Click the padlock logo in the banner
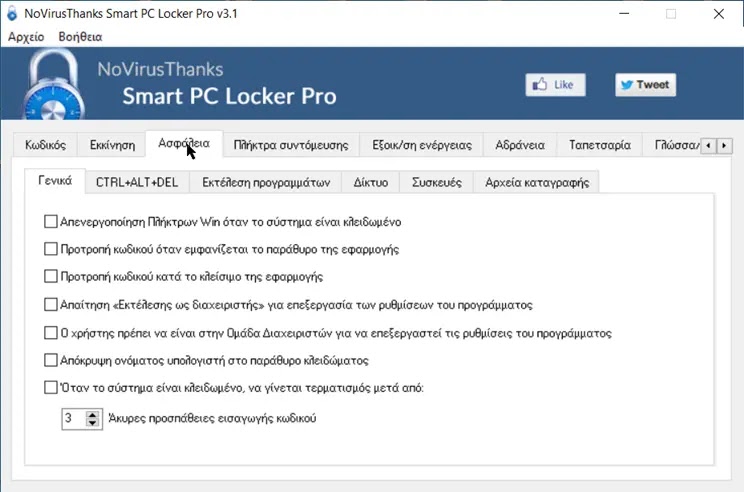This screenshot has height=492, width=744. 52,84
